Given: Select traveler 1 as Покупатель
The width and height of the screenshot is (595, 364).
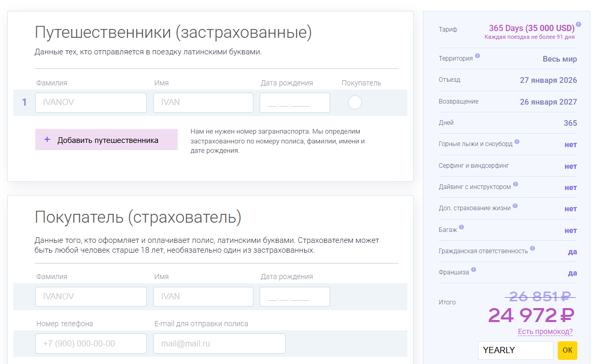Looking at the screenshot, I should pyautogui.click(x=355, y=103).
